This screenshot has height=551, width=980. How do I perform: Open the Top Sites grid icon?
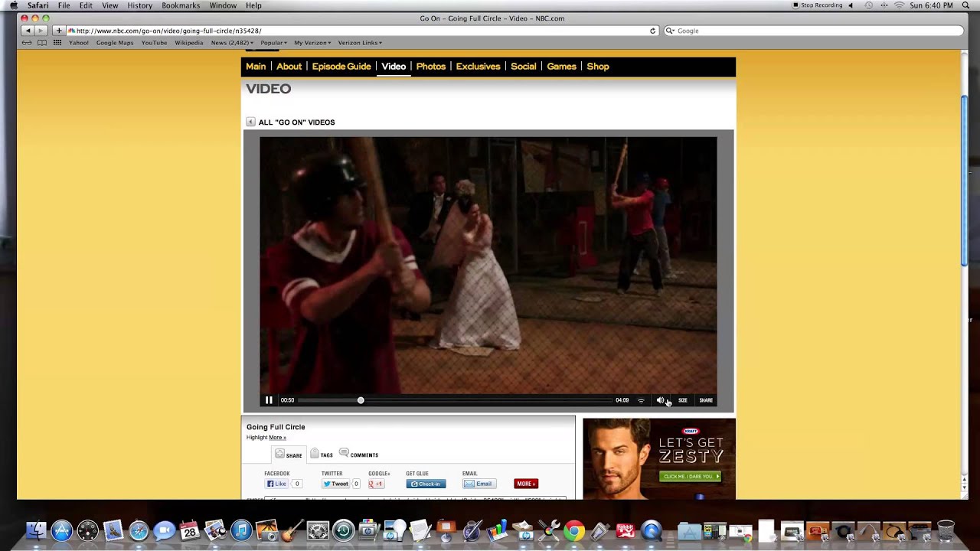point(57,43)
